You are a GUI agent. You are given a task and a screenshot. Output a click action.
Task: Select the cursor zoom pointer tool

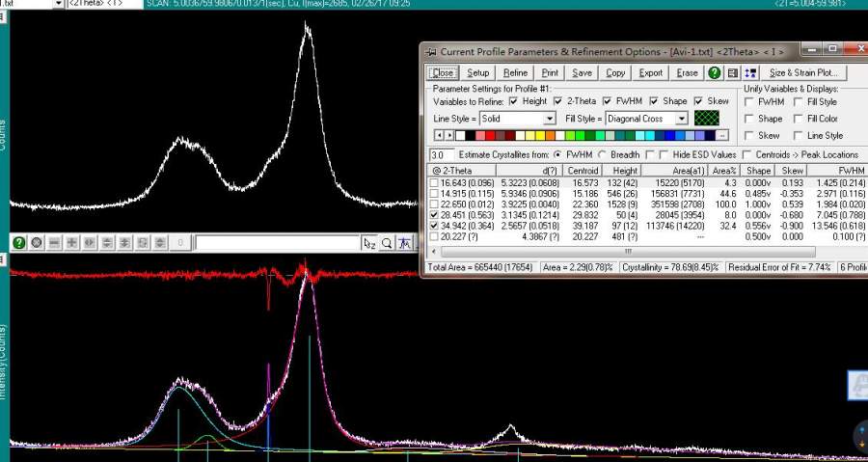point(369,244)
